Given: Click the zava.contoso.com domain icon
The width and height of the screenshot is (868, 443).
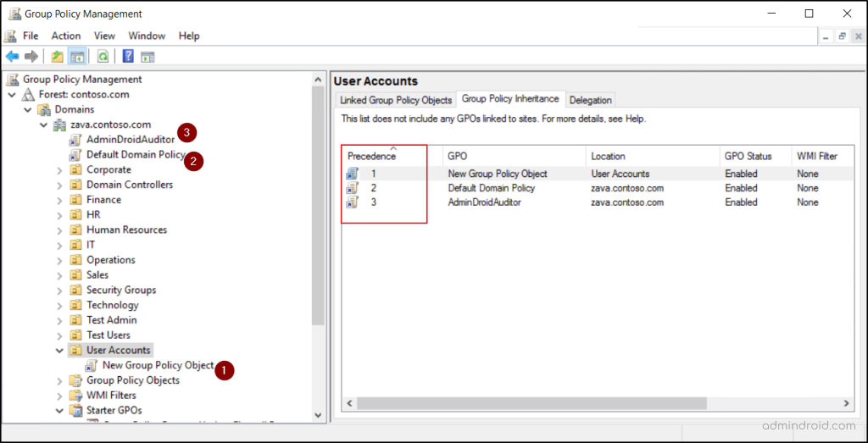Looking at the screenshot, I should (58, 125).
